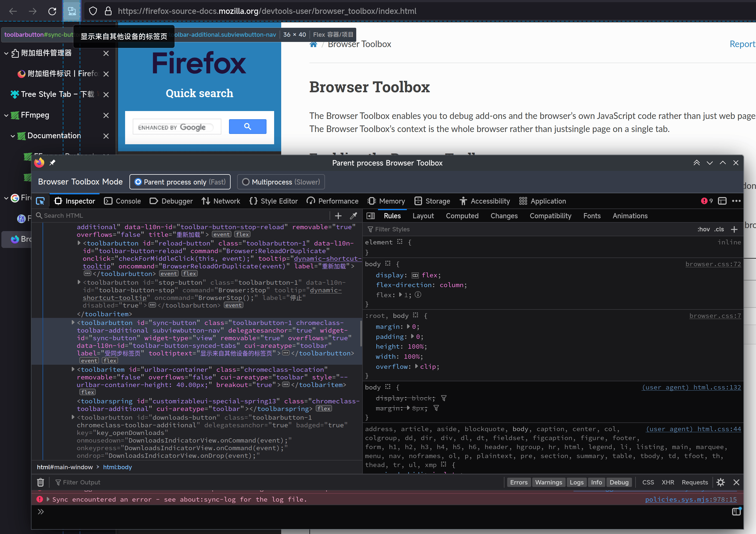The width and height of the screenshot is (756, 534).
Task: Activate the element picker tool in toolbox
Action: pyautogui.click(x=41, y=201)
